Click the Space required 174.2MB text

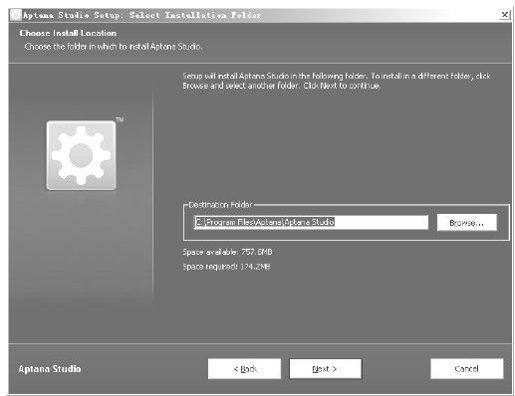[x=226, y=267]
